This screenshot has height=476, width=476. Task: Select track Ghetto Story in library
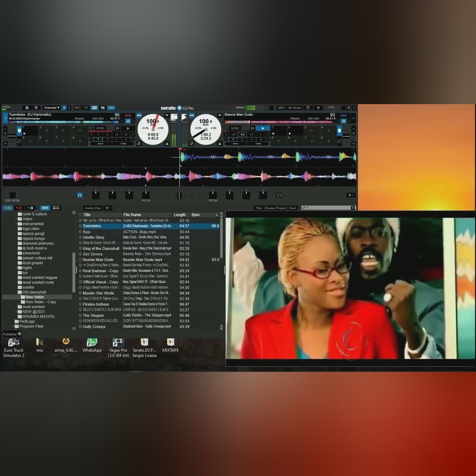(x=149, y=237)
